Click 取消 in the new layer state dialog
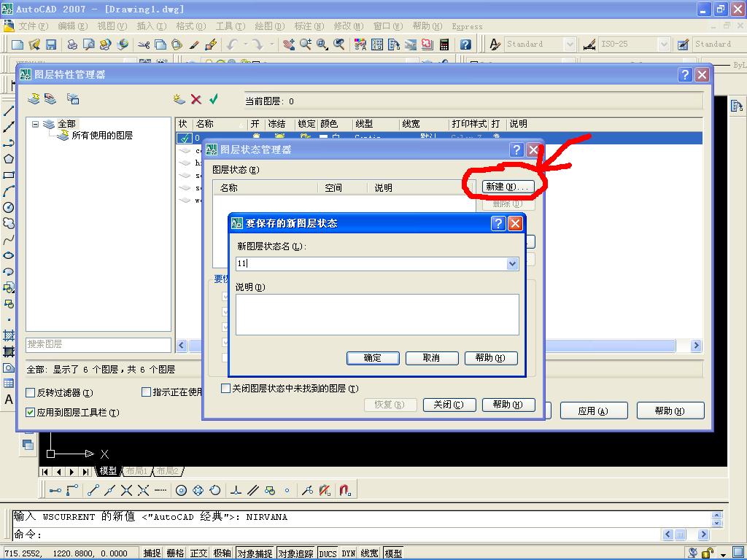Image resolution: width=747 pixels, height=560 pixels. click(x=432, y=358)
